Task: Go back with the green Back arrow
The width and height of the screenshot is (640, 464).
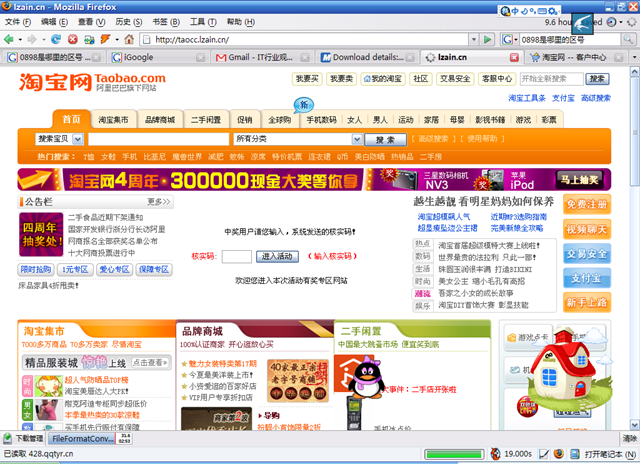Action: coord(9,40)
